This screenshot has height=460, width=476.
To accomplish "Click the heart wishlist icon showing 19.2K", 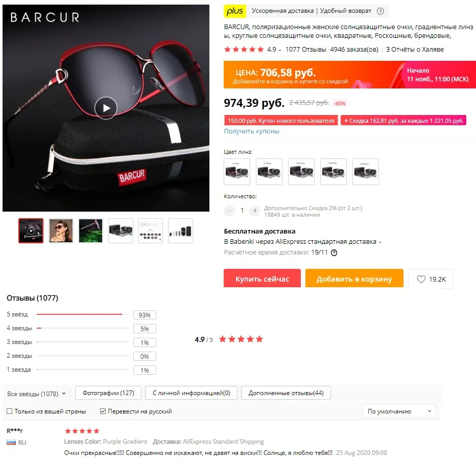I will pyautogui.click(x=421, y=279).
